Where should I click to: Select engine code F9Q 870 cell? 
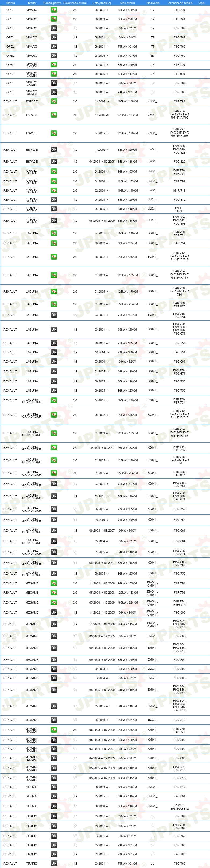click(179, 720)
